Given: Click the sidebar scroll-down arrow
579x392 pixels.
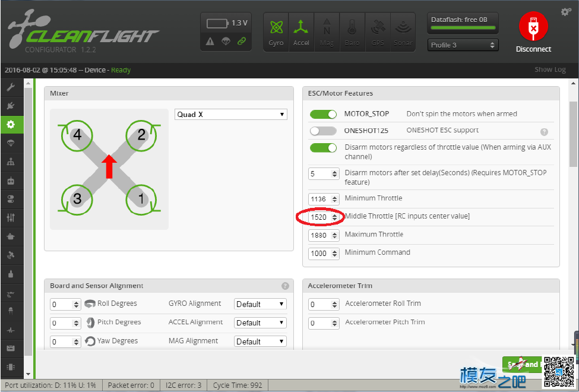Looking at the screenshot, I should click(x=28, y=374).
